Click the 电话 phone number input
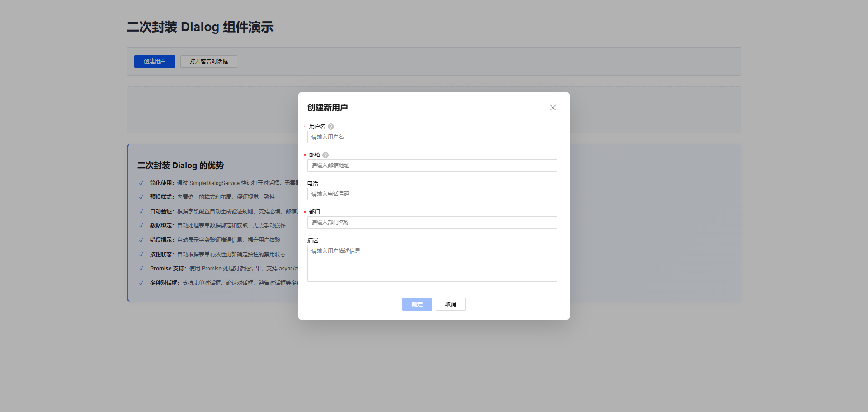The width and height of the screenshot is (868, 412). click(x=432, y=194)
